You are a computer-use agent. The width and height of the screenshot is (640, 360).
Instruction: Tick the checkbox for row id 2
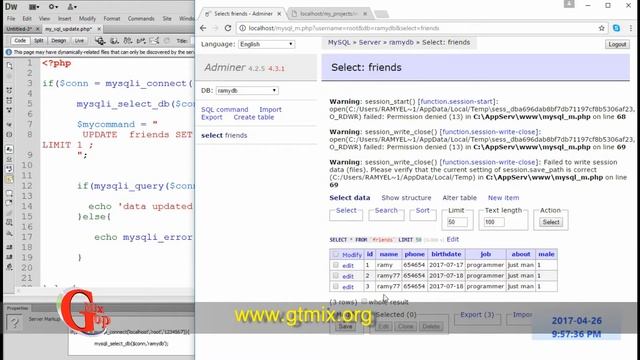336,276
